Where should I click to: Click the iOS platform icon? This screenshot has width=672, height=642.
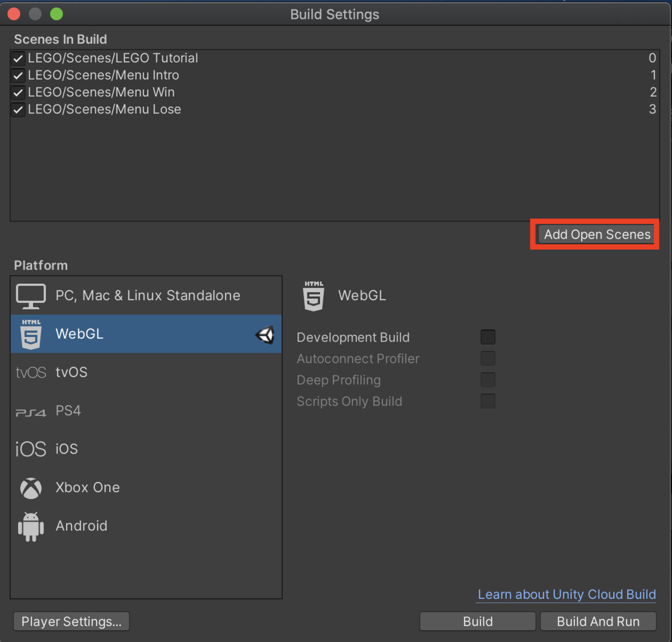[x=31, y=449]
